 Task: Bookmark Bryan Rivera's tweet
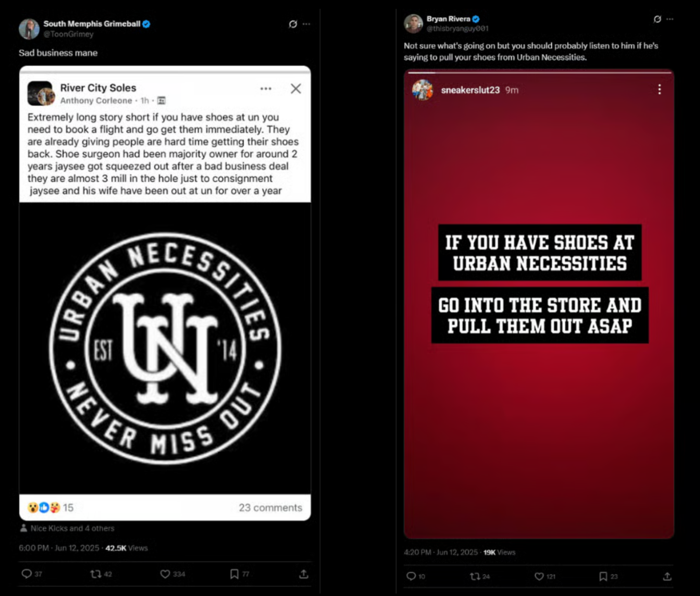603,576
